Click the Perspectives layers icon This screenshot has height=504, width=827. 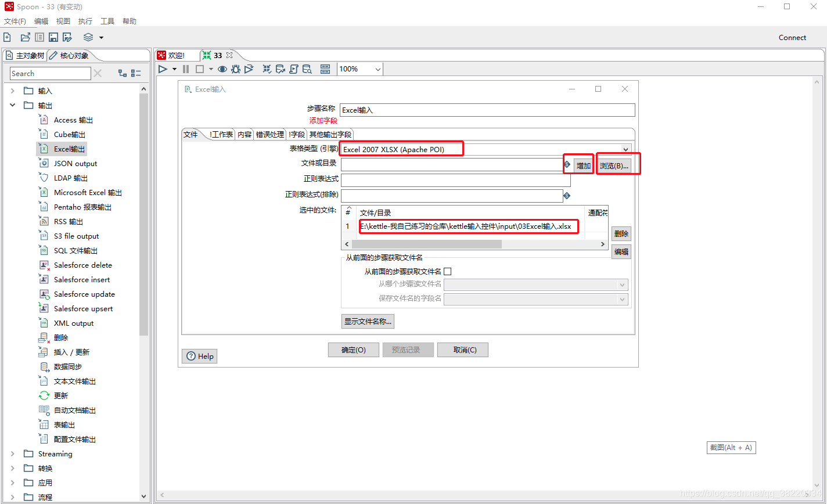click(88, 37)
